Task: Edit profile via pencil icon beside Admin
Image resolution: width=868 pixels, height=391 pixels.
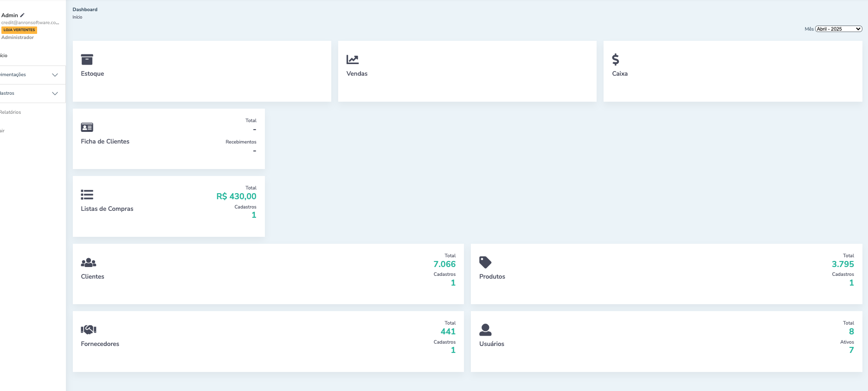Action: click(x=22, y=15)
